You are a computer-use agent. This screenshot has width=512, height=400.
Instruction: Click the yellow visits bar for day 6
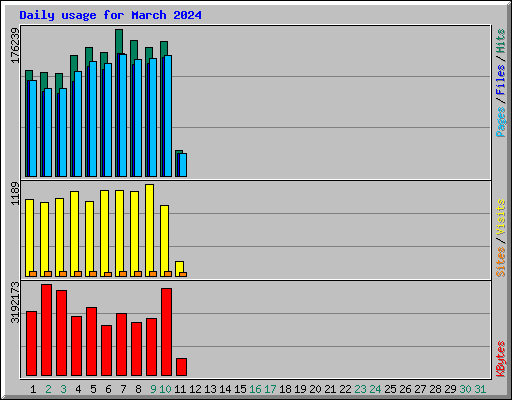(x=105, y=233)
